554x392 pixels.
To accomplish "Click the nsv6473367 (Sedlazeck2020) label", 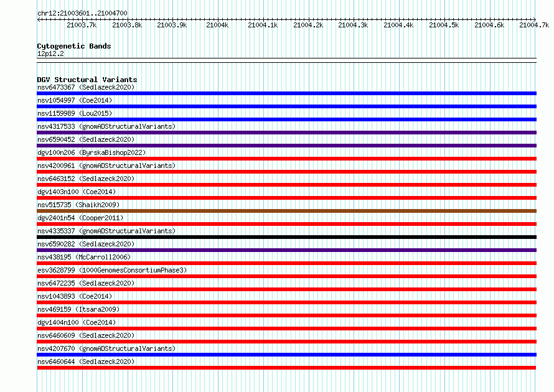I will (x=86, y=87).
